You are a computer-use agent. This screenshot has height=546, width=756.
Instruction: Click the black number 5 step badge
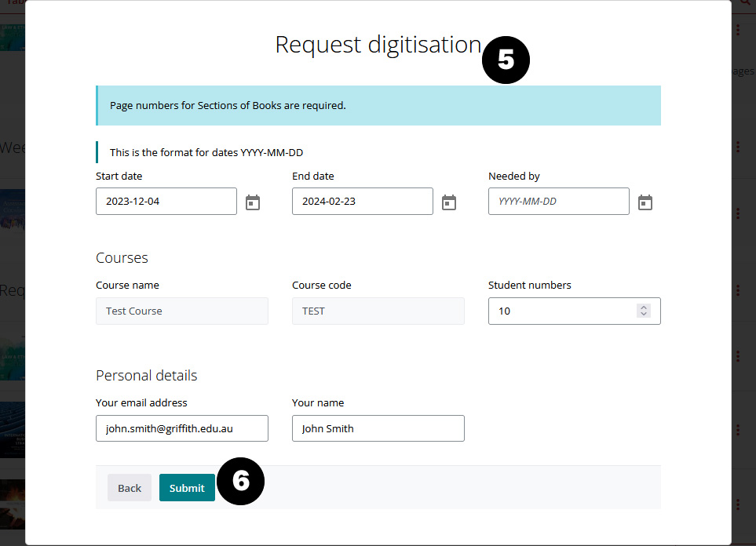click(x=506, y=60)
